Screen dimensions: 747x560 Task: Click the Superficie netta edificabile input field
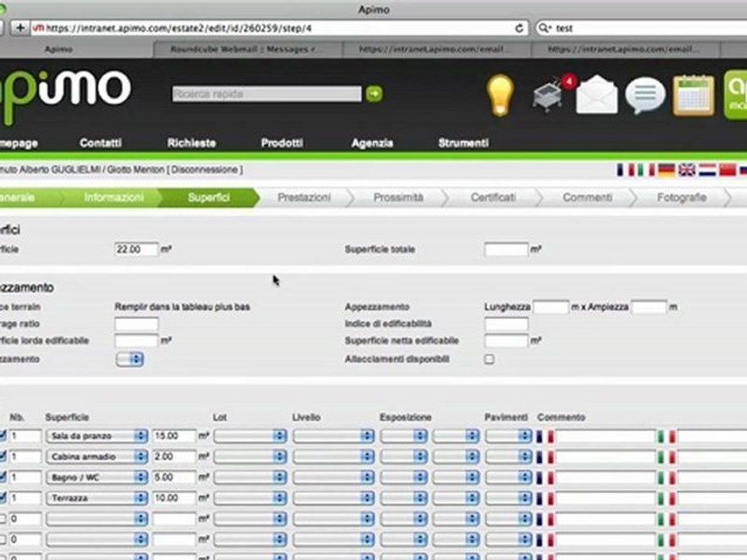(506, 341)
